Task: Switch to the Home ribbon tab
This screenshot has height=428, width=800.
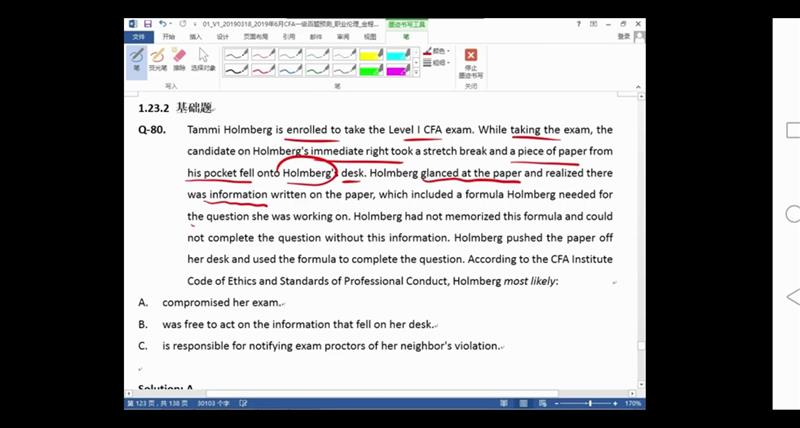Action: coord(169,37)
